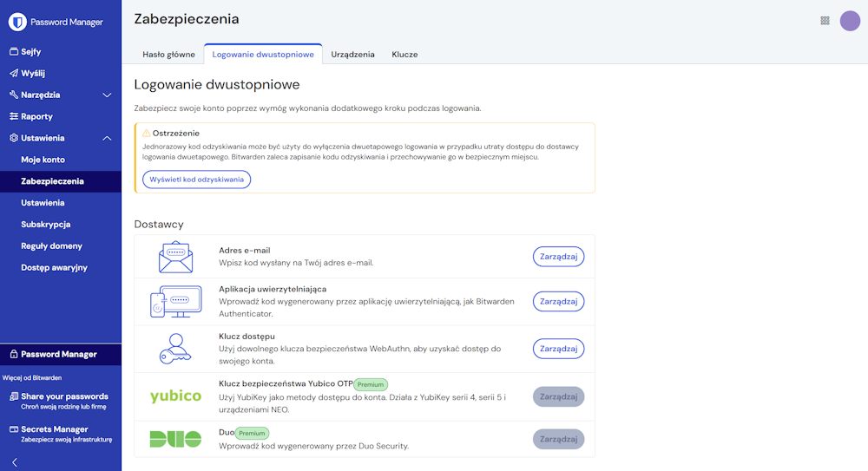868x471 pixels.
Task: Switch to the Hasło główne tab
Action: pos(168,55)
